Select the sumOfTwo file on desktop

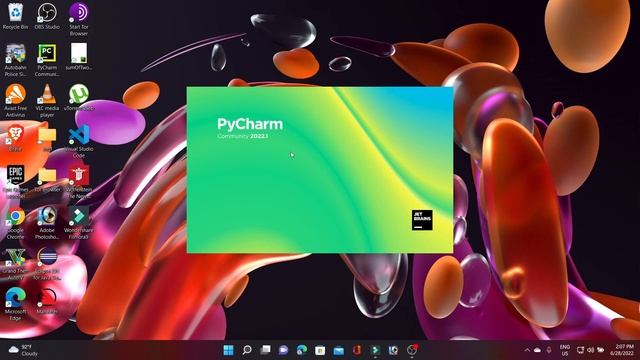click(79, 57)
